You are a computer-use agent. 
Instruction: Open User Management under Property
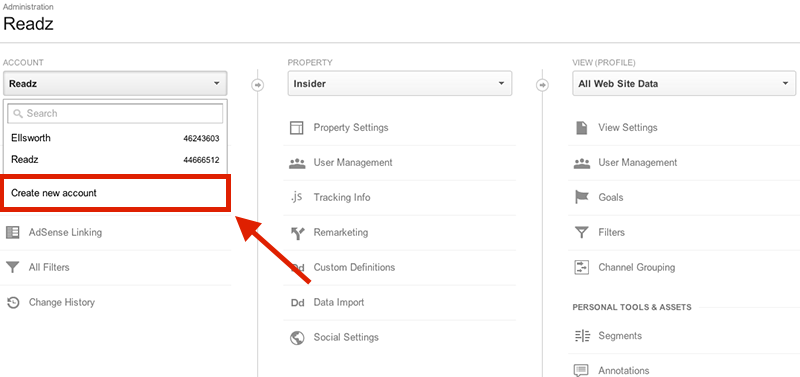pyautogui.click(x=353, y=163)
